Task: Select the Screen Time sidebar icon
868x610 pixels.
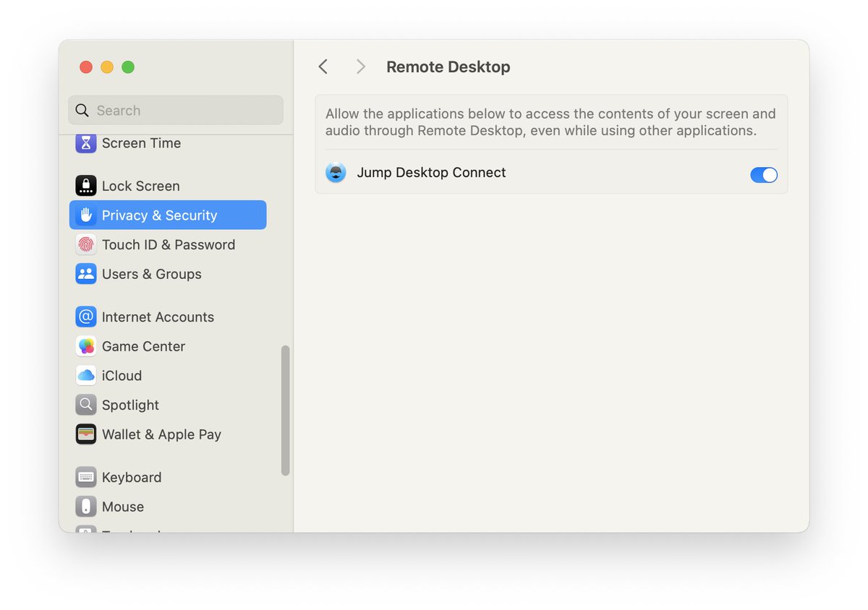Action: coord(85,143)
